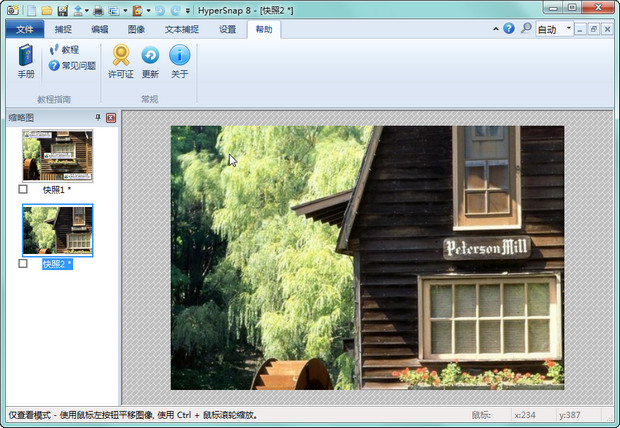620x428 pixels.
Task: Click the magnifier zoom icon
Action: [x=526, y=29]
